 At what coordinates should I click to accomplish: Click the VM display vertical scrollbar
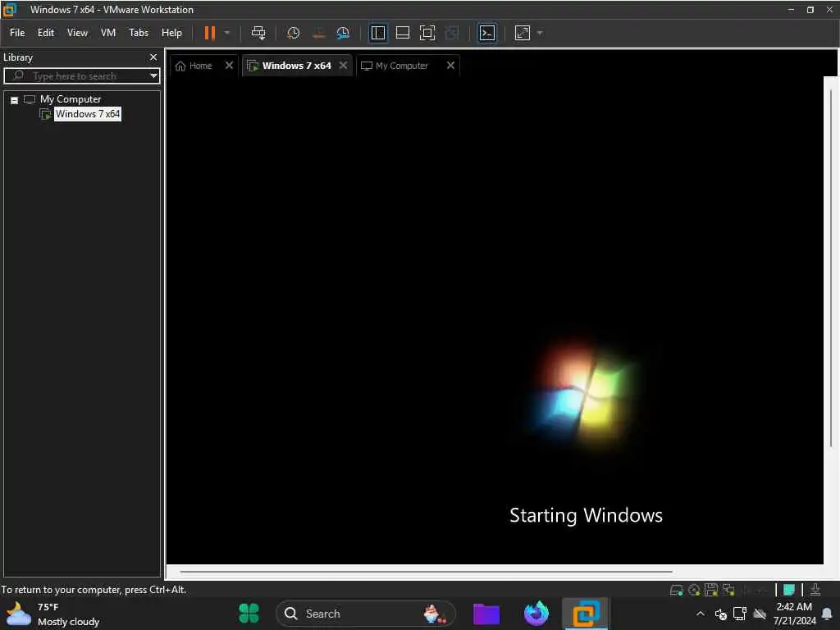pos(831,268)
